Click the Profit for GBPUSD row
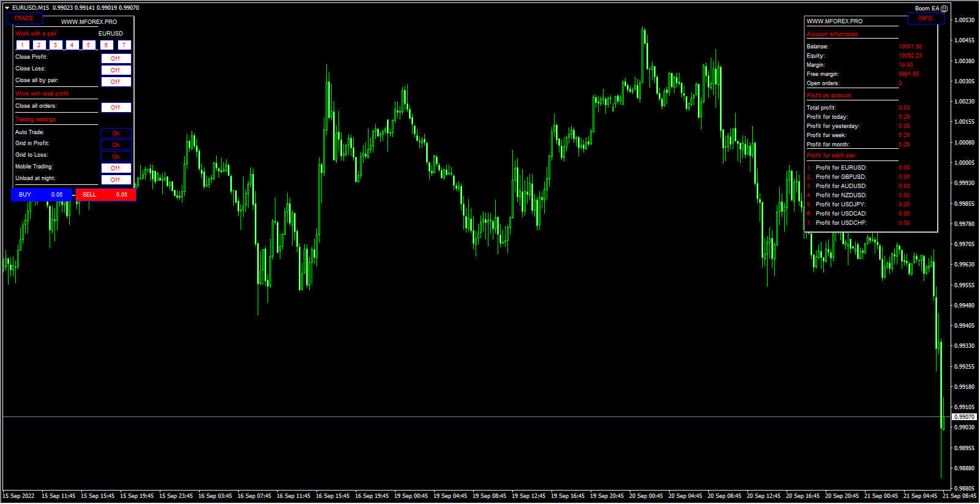 click(x=858, y=177)
